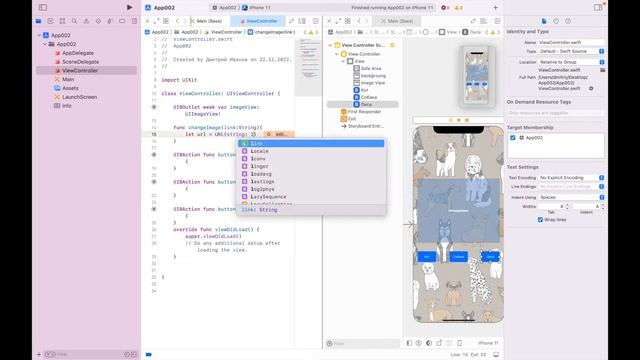Toggle document outline icon at canvas bottom
Image resolution: width=640 pixels, height=360 pixels.
pyautogui.click(x=409, y=343)
